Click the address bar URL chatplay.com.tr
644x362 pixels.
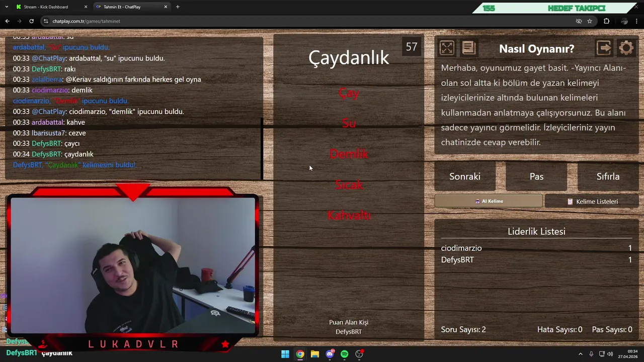tap(86, 21)
